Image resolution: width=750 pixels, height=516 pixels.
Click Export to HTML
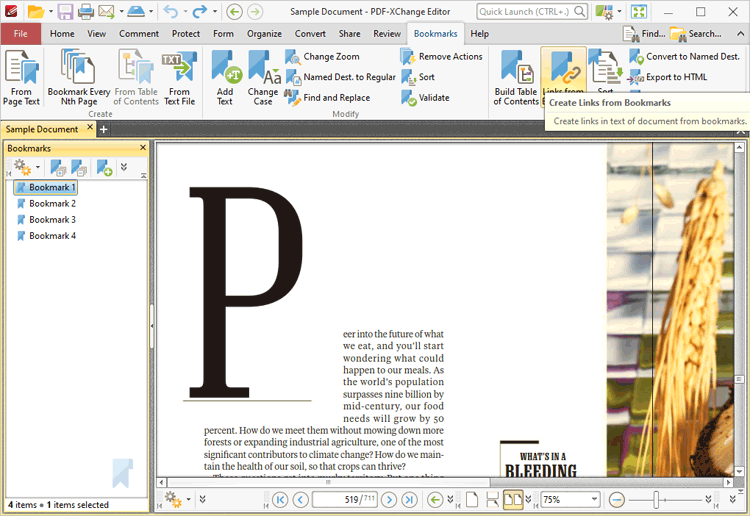point(668,77)
